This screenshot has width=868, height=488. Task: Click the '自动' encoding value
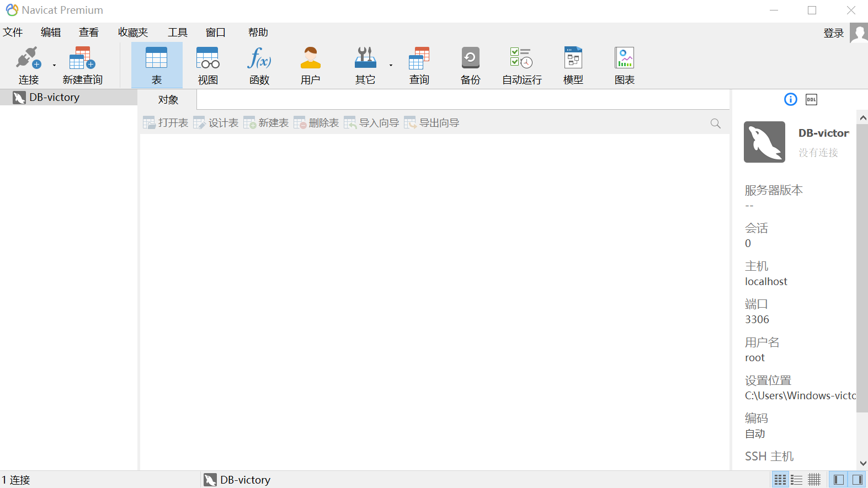click(755, 434)
